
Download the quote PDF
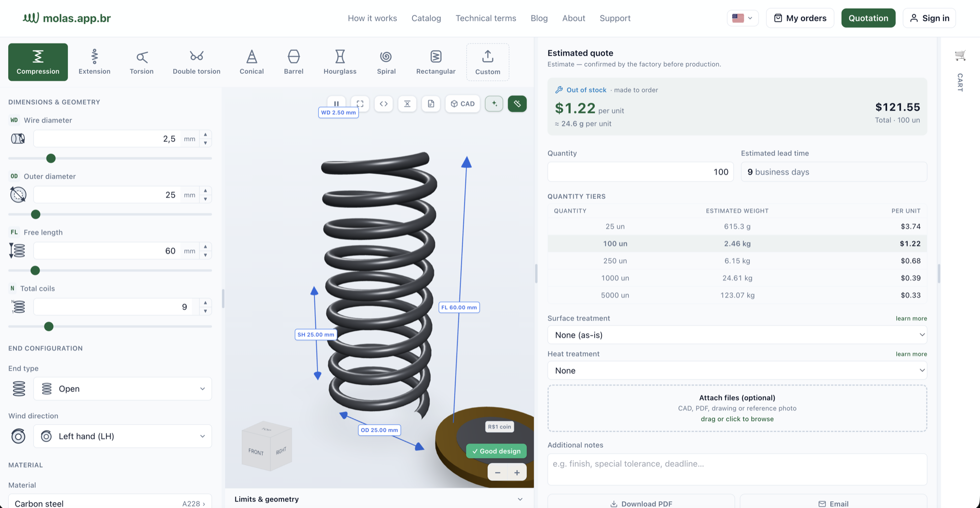tap(641, 502)
